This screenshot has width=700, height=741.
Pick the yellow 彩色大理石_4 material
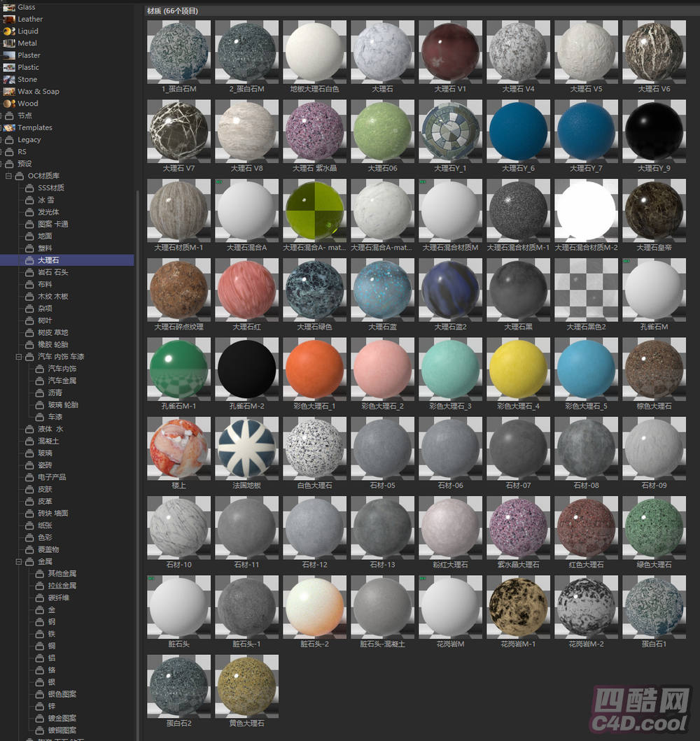click(517, 369)
